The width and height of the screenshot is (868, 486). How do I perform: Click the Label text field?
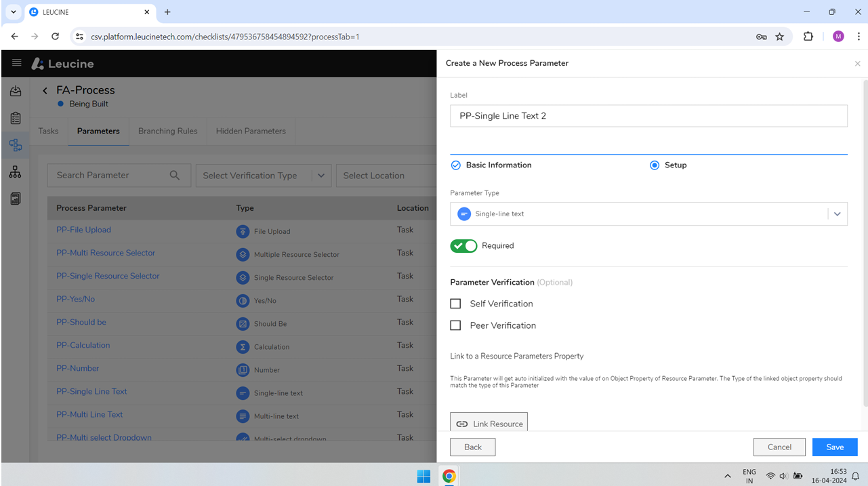[x=648, y=115]
